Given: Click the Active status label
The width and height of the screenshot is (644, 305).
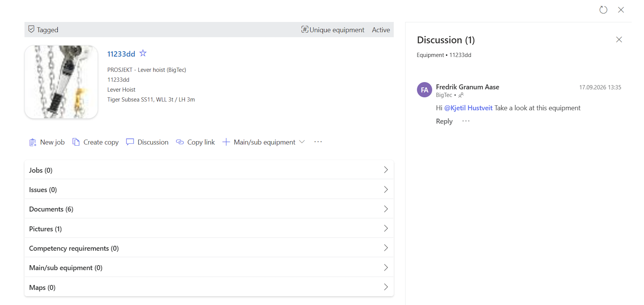Looking at the screenshot, I should [x=381, y=30].
